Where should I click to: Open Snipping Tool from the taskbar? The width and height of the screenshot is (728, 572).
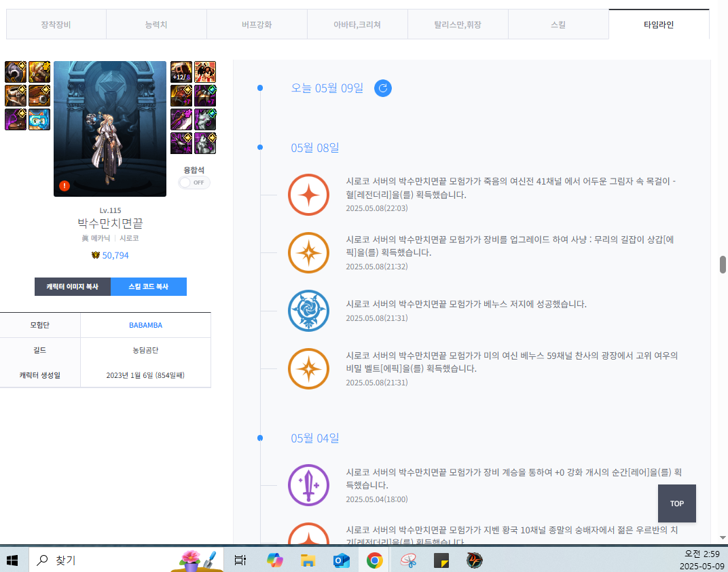click(x=408, y=560)
